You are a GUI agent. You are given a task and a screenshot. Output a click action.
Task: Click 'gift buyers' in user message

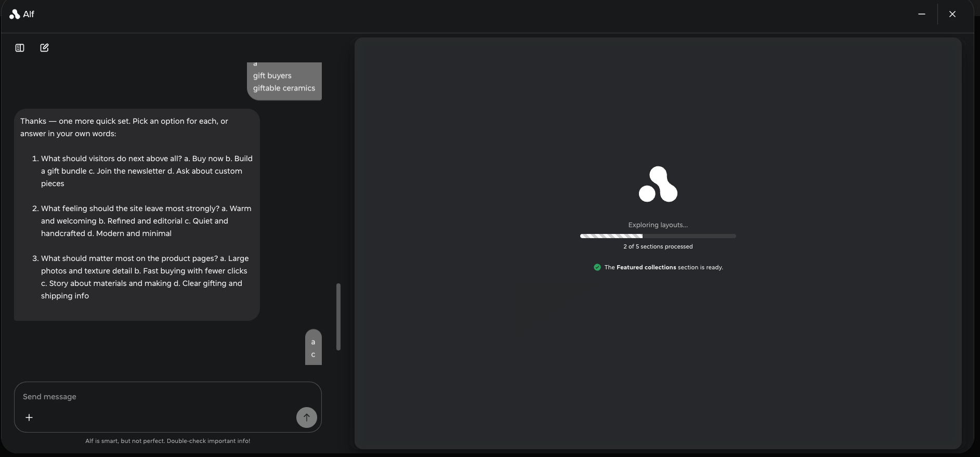pyautogui.click(x=272, y=76)
